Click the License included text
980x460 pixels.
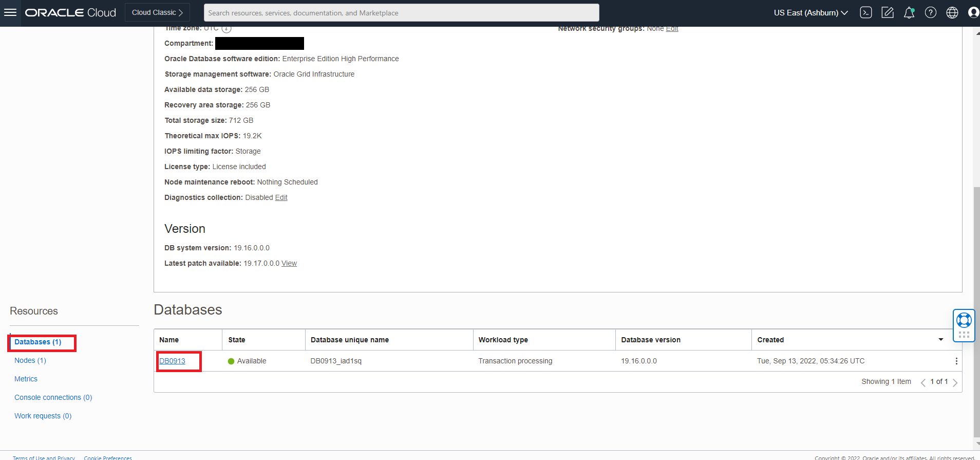[239, 167]
